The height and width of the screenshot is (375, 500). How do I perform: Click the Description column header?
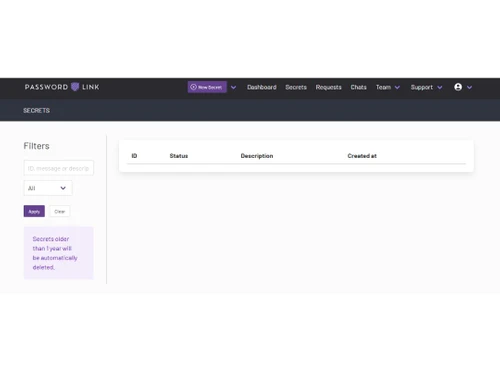point(257,156)
